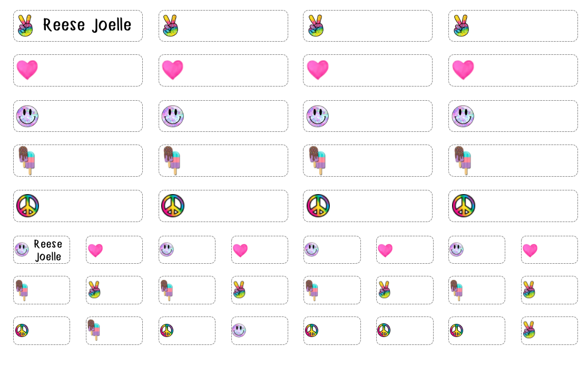This screenshot has width=588, height=365.
Task: Click large rainbow peace symbol in leftmost column
Action: [27, 206]
